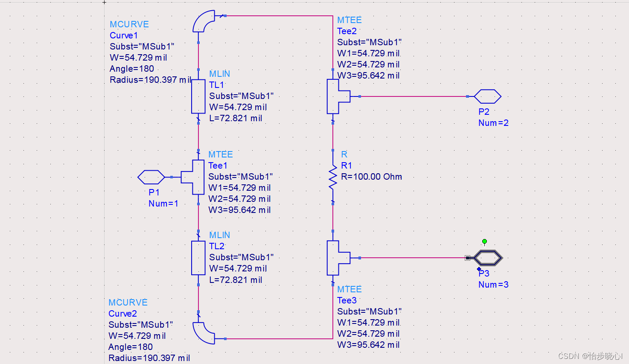The image size is (629, 364).
Task: Click TL1's Subst="MSub1" parameter
Action: (x=241, y=96)
